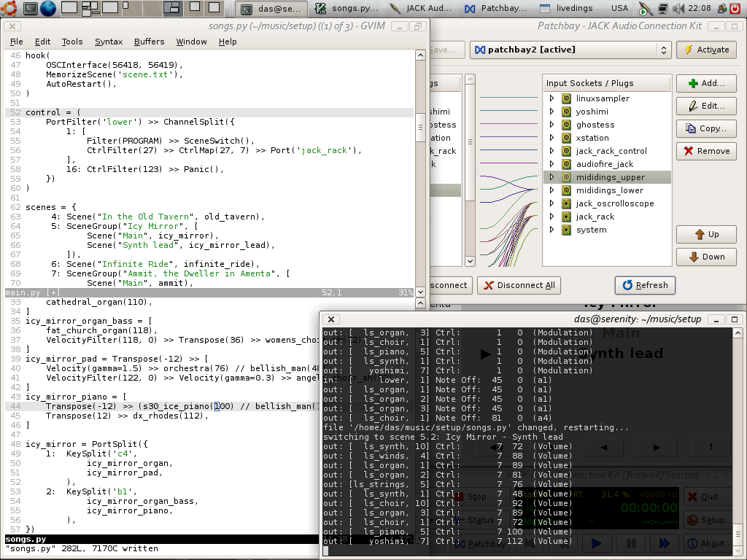Expand the mididings_lower input socket

pyautogui.click(x=551, y=190)
